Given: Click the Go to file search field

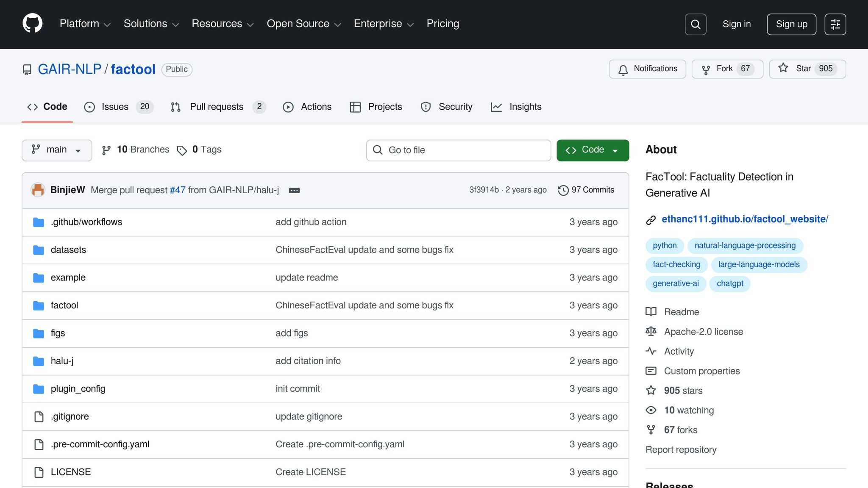Looking at the screenshot, I should click(x=459, y=150).
